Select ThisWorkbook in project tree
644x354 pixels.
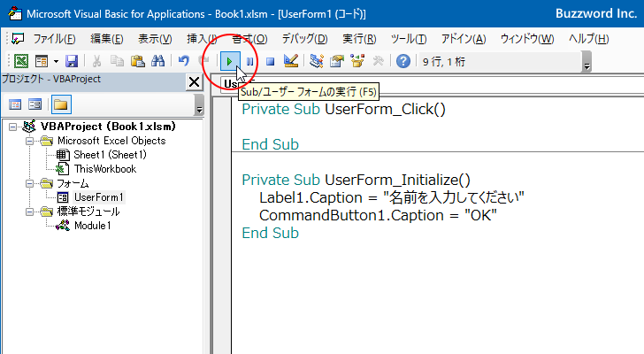104,169
